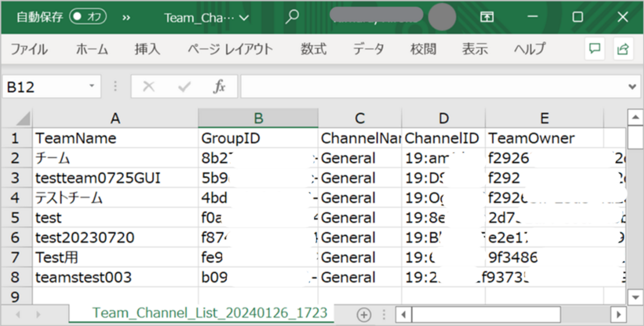
Task: Add a new sheet with plus icon
Action: (364, 314)
